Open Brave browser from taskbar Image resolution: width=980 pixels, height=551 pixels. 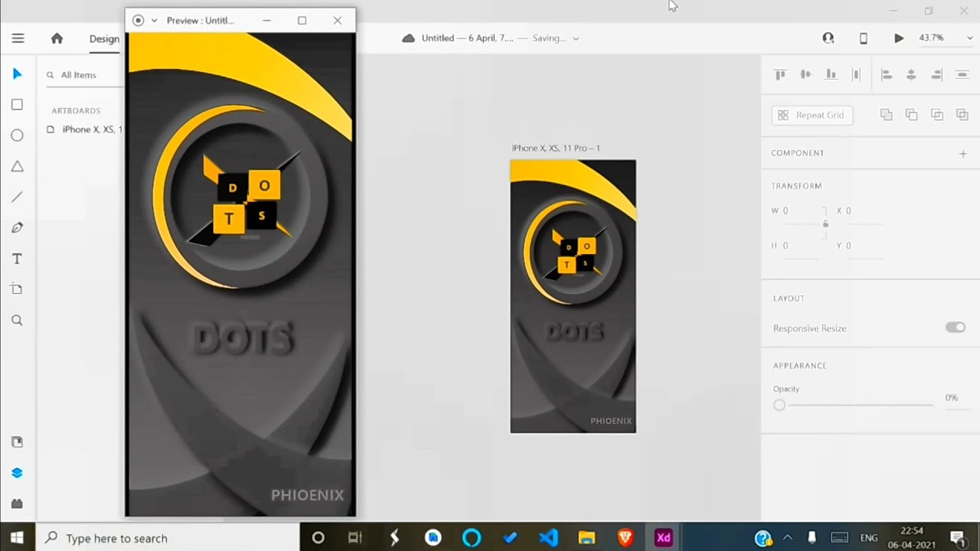625,538
